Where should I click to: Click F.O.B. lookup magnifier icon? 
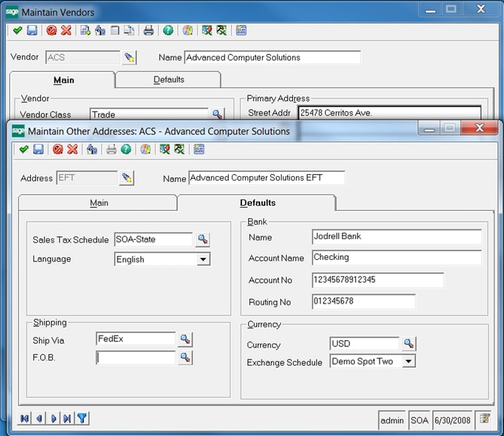[x=185, y=358]
